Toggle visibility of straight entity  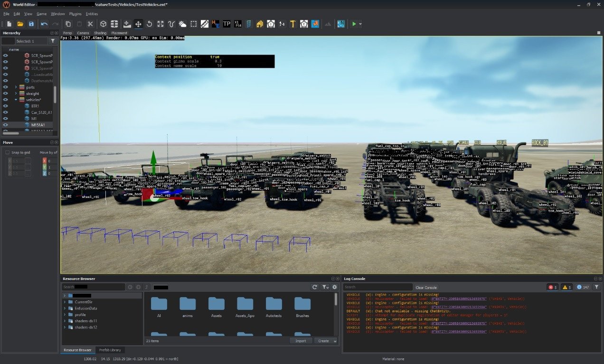pos(6,93)
